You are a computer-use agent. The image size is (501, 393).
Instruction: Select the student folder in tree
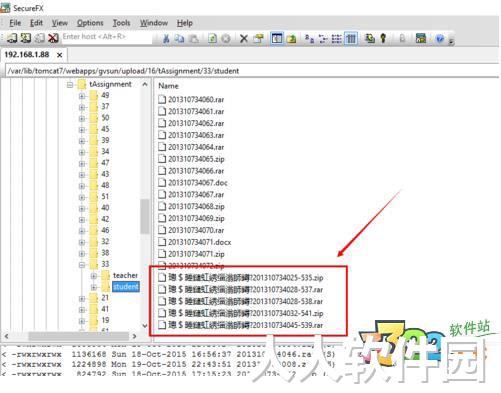click(x=125, y=287)
